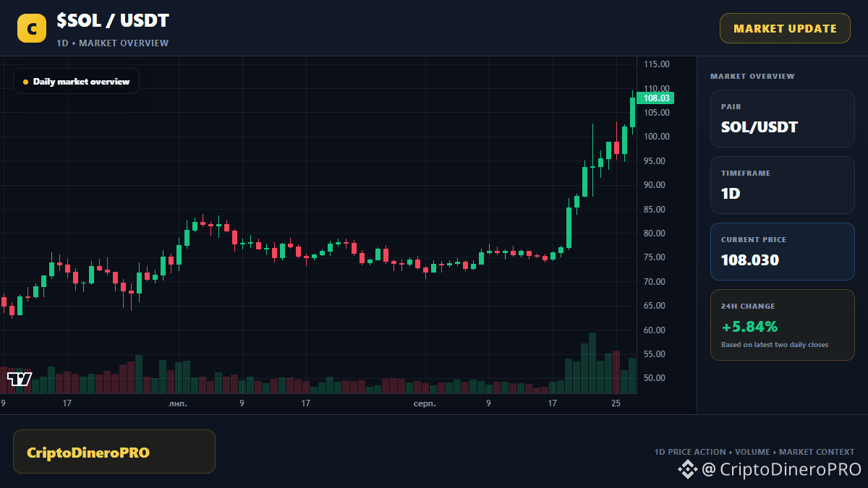Click the +5.84% 24H change value
The width and height of the screenshot is (868, 488).
point(749,326)
